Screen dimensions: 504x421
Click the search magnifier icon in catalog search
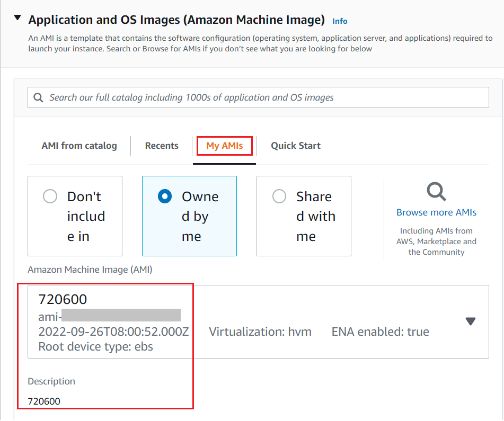click(38, 98)
